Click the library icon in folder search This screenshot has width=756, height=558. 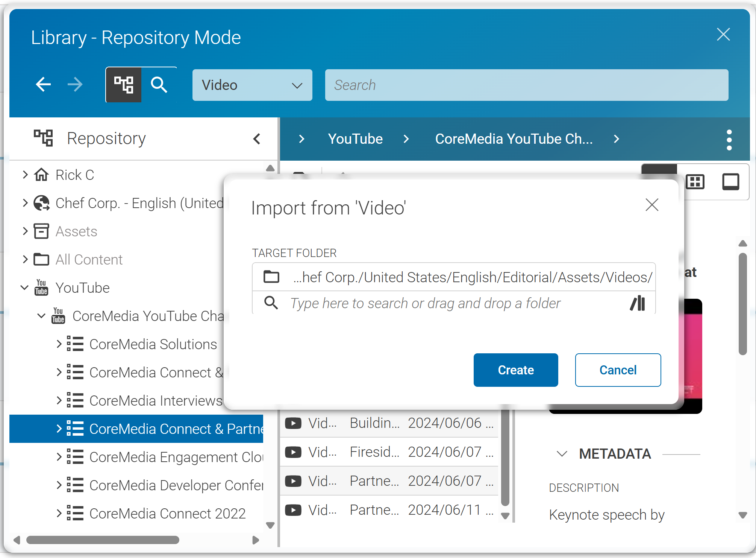pos(638,303)
